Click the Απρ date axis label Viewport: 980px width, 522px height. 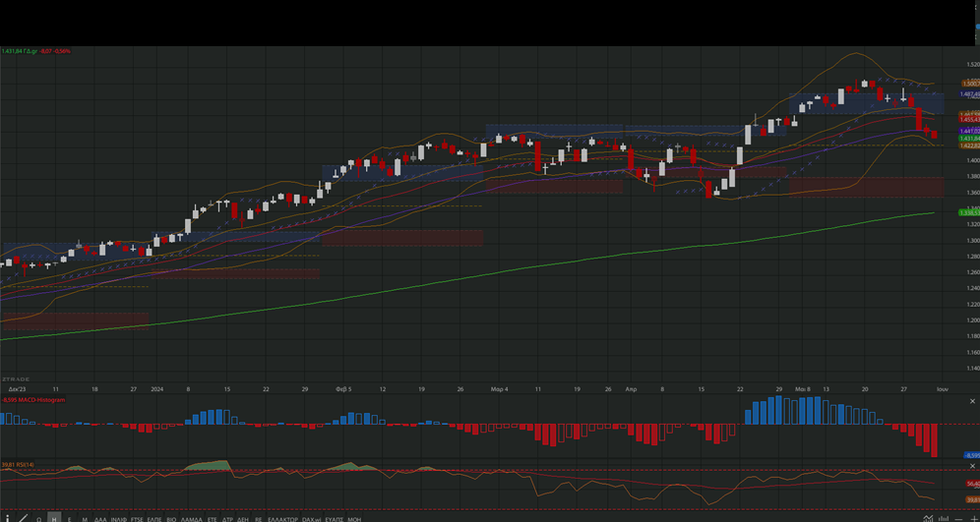click(630, 388)
